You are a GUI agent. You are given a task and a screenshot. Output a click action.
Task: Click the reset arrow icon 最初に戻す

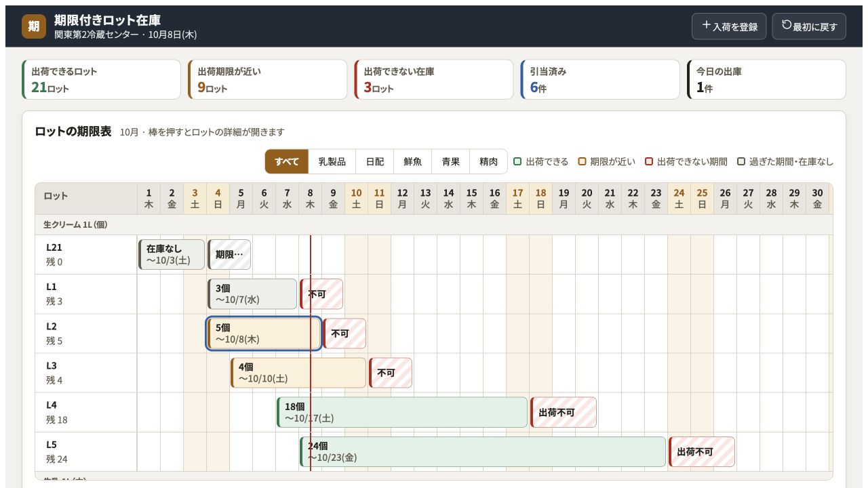tap(787, 25)
